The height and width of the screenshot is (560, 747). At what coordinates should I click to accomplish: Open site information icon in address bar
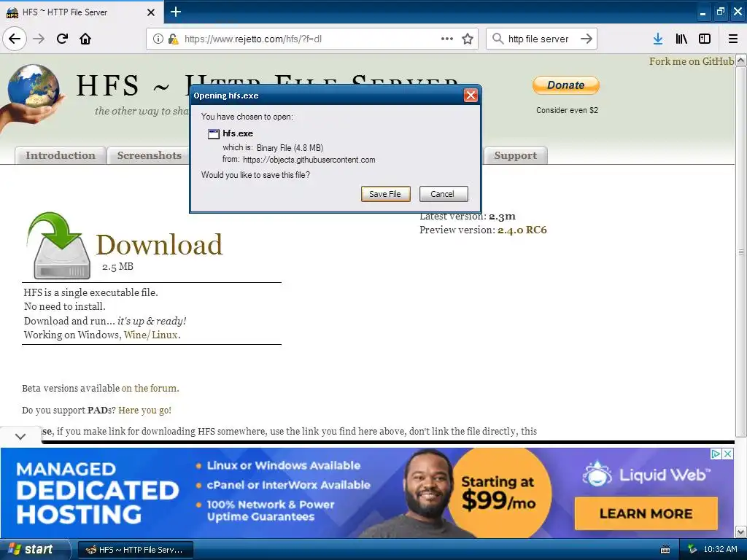158,39
